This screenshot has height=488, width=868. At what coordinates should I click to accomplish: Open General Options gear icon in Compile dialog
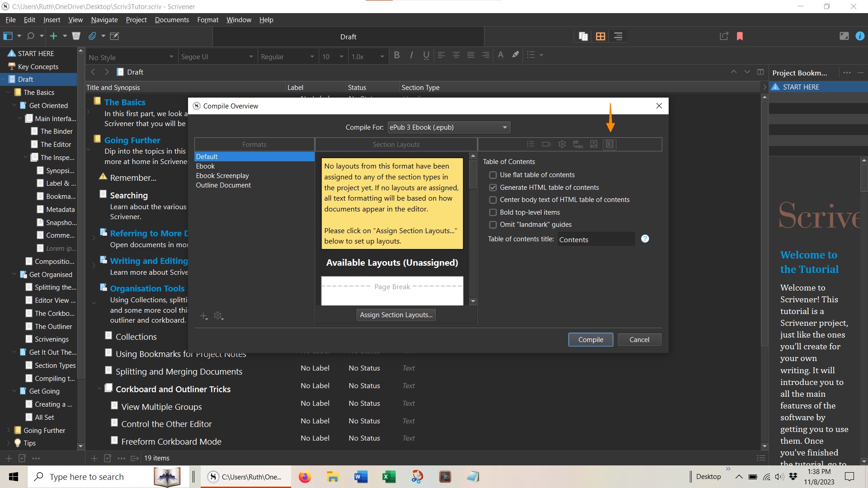562,144
